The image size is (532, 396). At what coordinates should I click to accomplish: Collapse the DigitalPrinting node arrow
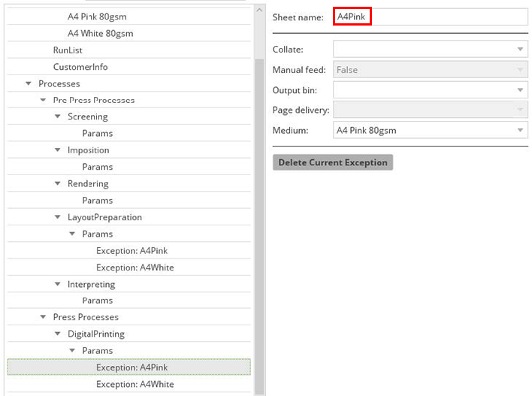click(x=58, y=334)
